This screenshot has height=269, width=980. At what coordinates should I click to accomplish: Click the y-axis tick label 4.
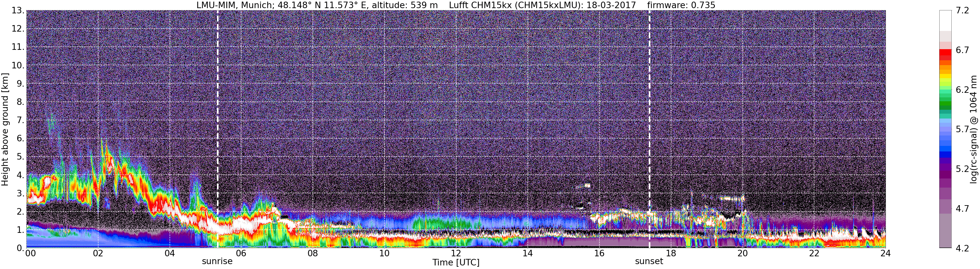coord(20,175)
